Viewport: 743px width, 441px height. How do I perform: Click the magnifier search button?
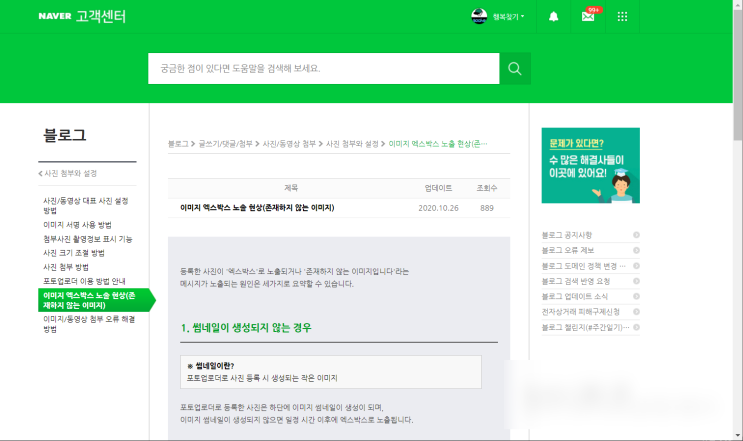coord(515,68)
